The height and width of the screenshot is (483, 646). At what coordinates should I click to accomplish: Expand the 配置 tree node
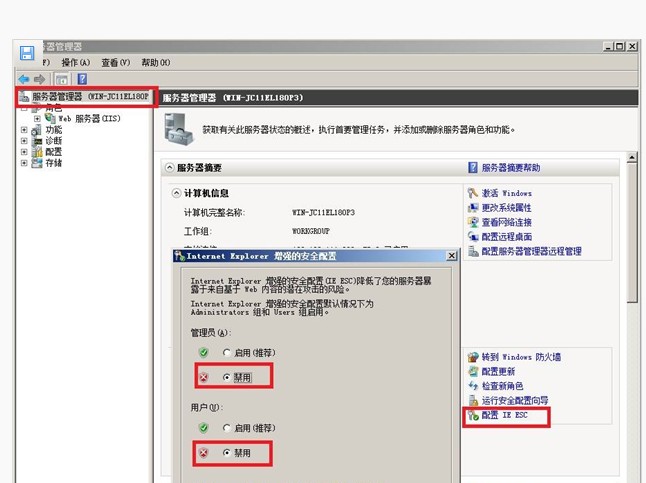pyautogui.click(x=24, y=152)
